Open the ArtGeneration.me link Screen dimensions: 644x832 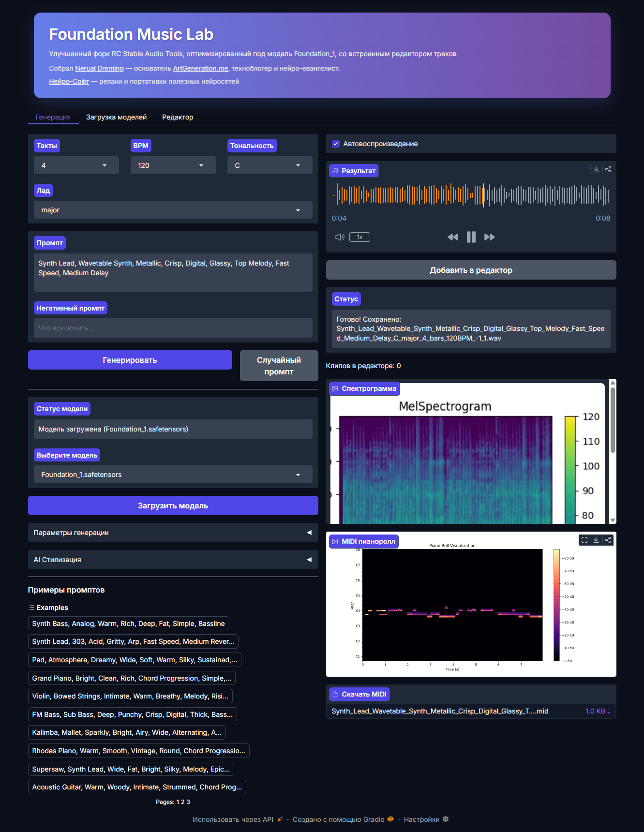(200, 68)
